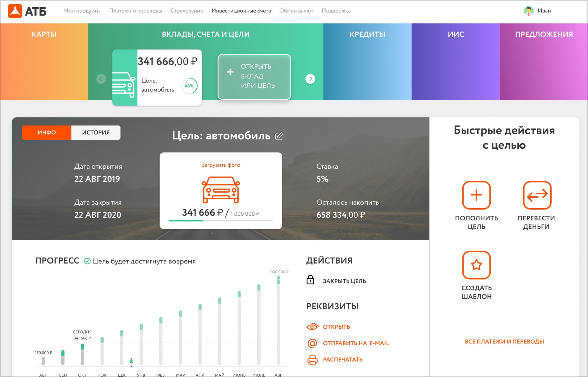Open Иван's user avatar
Image resolution: width=588 pixels, height=377 pixels.
pyautogui.click(x=529, y=11)
